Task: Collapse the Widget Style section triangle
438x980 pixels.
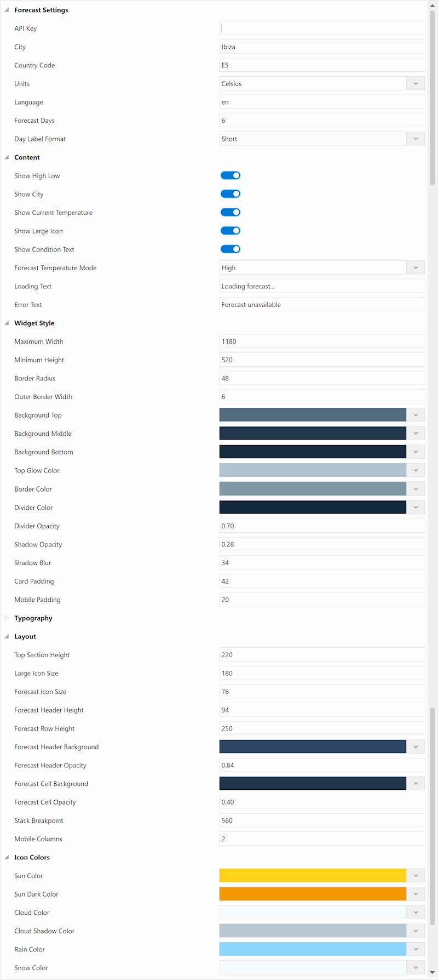Action: pyautogui.click(x=7, y=323)
